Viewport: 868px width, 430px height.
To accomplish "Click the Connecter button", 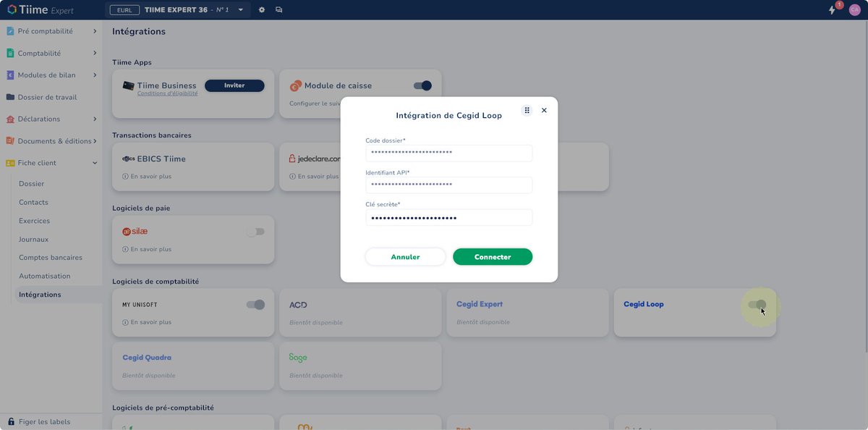I will pos(493,257).
